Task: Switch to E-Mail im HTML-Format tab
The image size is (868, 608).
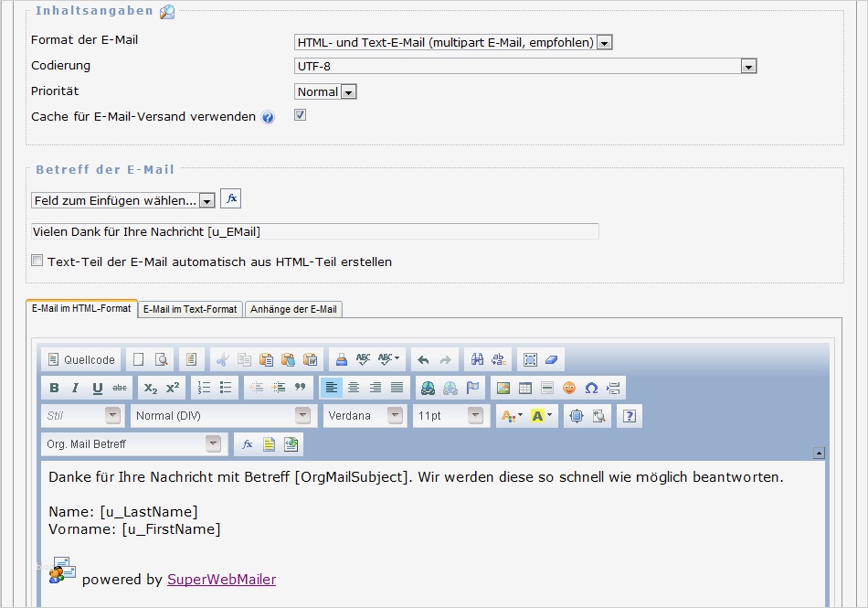Action: [x=81, y=308]
